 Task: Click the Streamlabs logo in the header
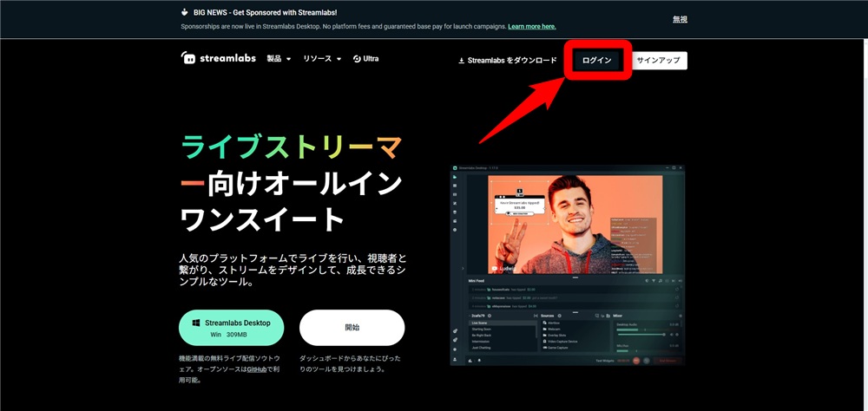tap(218, 58)
